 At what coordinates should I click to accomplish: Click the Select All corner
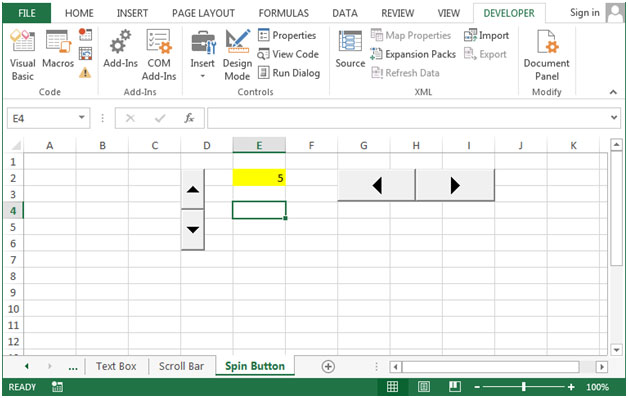(x=15, y=145)
